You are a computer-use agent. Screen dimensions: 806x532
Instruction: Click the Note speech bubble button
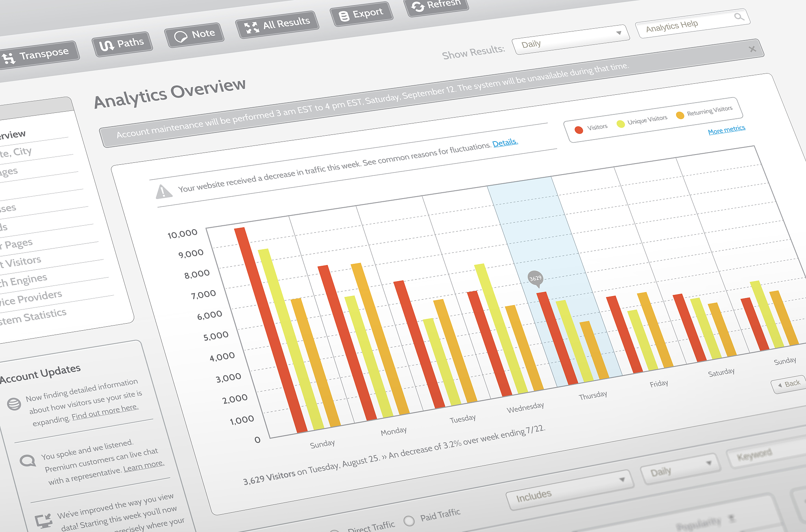[195, 35]
